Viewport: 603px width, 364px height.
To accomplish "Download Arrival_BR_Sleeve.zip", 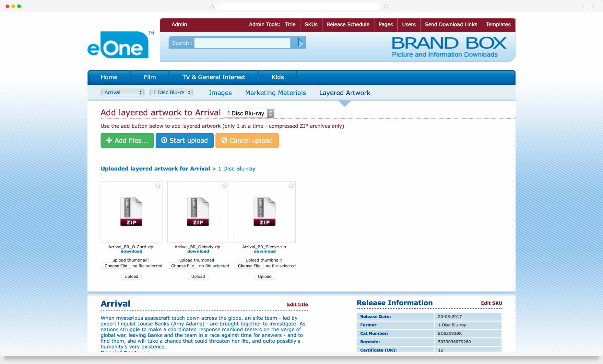I will [265, 251].
